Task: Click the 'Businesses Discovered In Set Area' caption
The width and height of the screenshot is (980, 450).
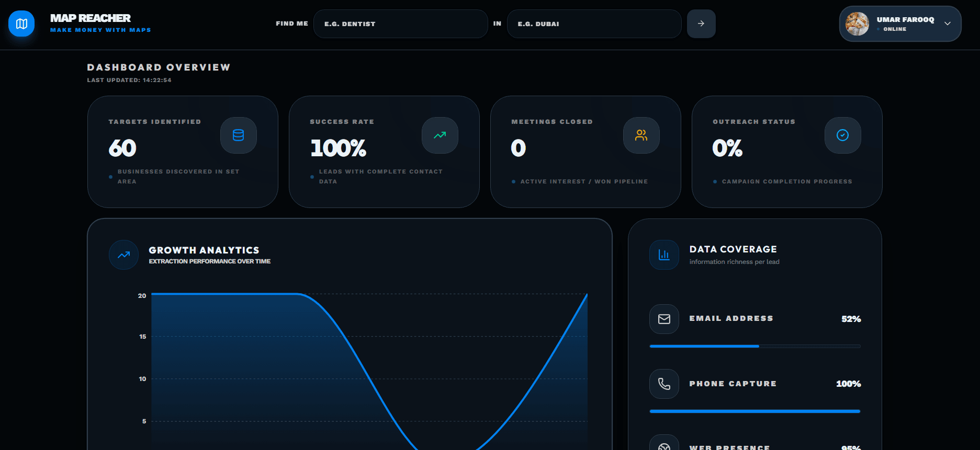Action: click(178, 177)
